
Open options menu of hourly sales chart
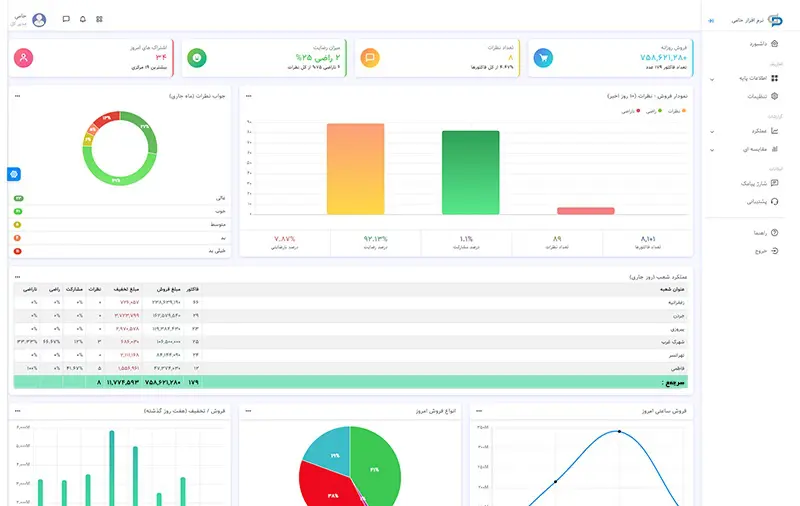(479, 411)
